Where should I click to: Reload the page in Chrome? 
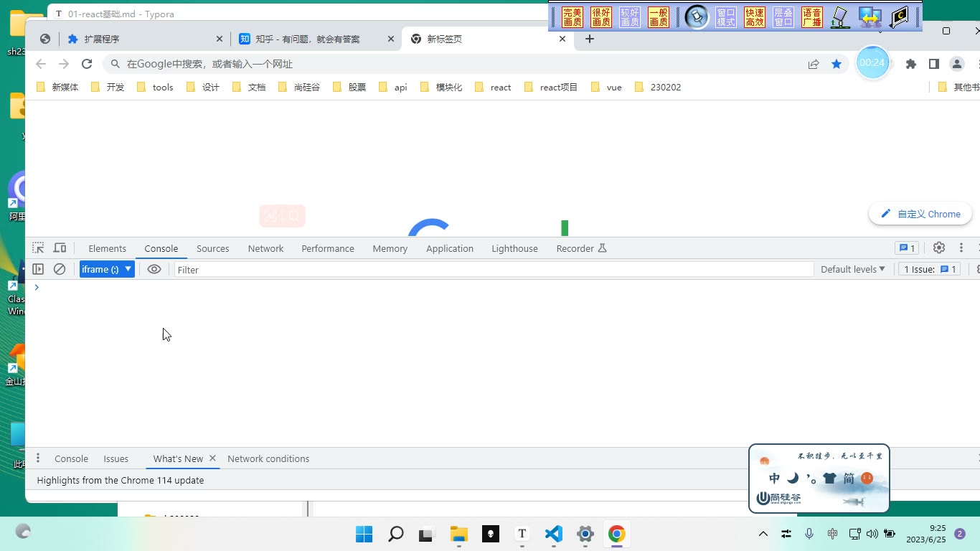tap(87, 64)
